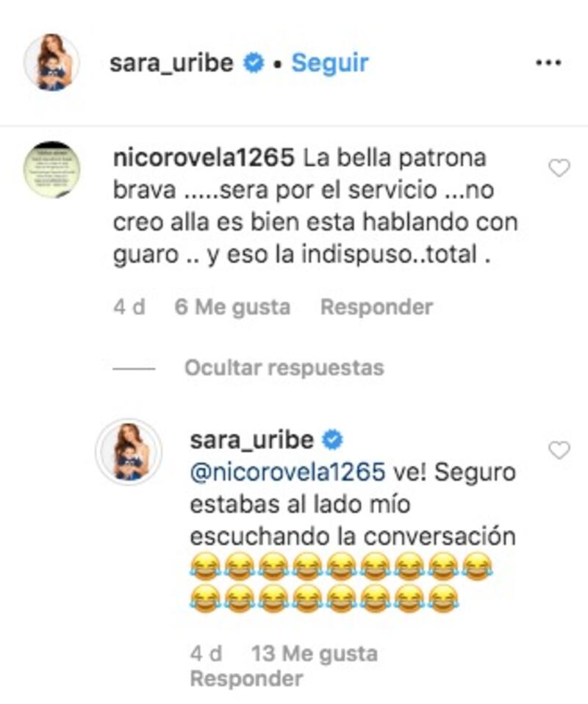Screen dimensions: 588x704
Task: Click the verified badge beside sara_uribe in the header
Action: [x=254, y=63]
